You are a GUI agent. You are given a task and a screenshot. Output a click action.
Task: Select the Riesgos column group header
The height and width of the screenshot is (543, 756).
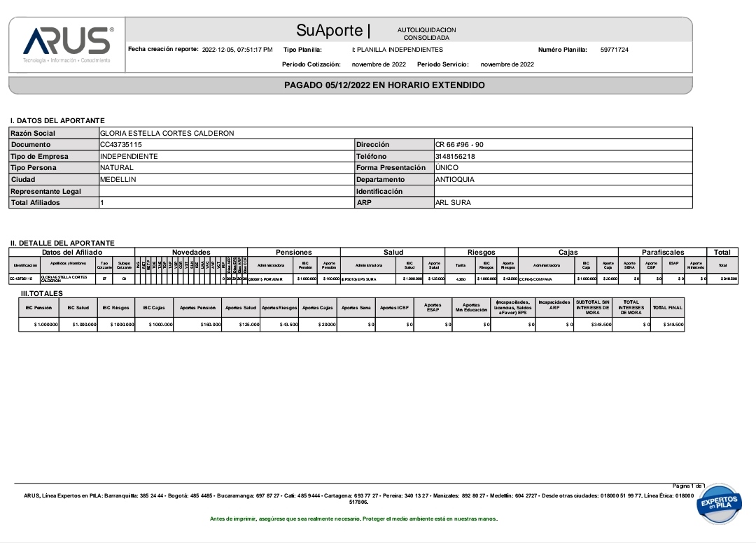(x=481, y=253)
